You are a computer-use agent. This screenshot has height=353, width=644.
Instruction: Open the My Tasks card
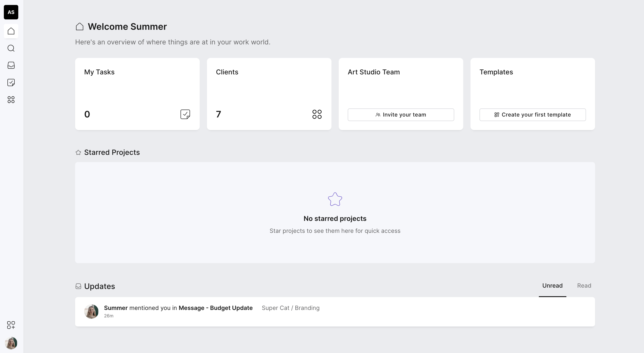(x=137, y=94)
